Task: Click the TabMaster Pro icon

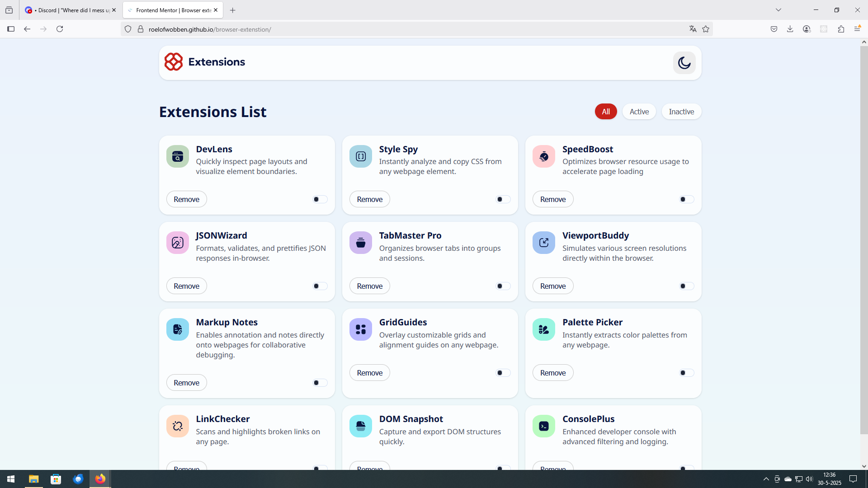Action: (360, 243)
